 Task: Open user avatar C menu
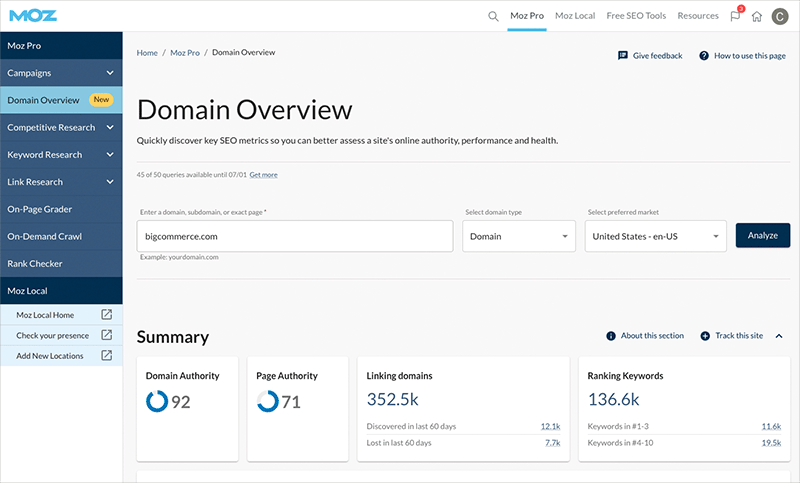[780, 16]
